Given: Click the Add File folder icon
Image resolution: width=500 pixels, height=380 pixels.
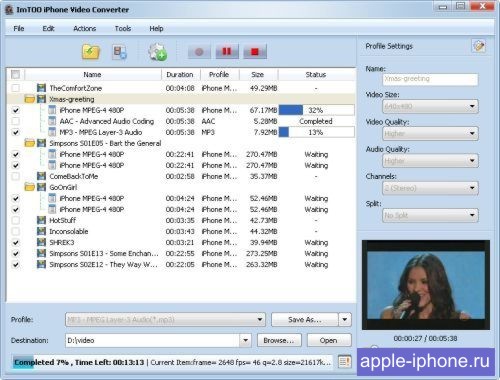Looking at the screenshot, I should click(x=91, y=52).
